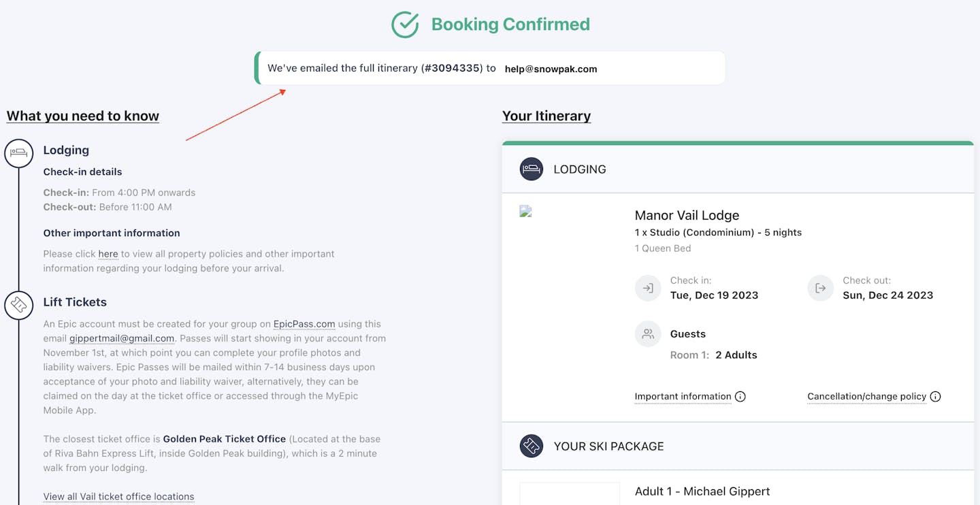Viewport: 980px width, 505px height.
Task: Click the Lift Tickets ticket icon in timeline
Action: [x=19, y=305]
